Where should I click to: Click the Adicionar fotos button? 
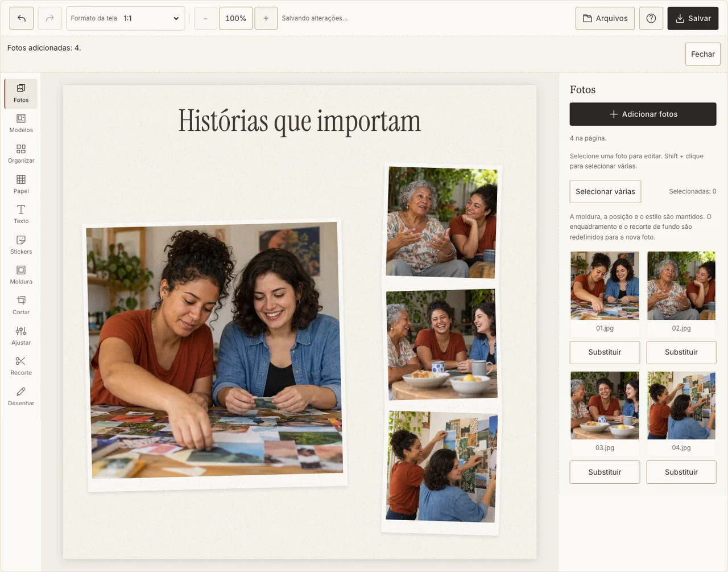(643, 114)
